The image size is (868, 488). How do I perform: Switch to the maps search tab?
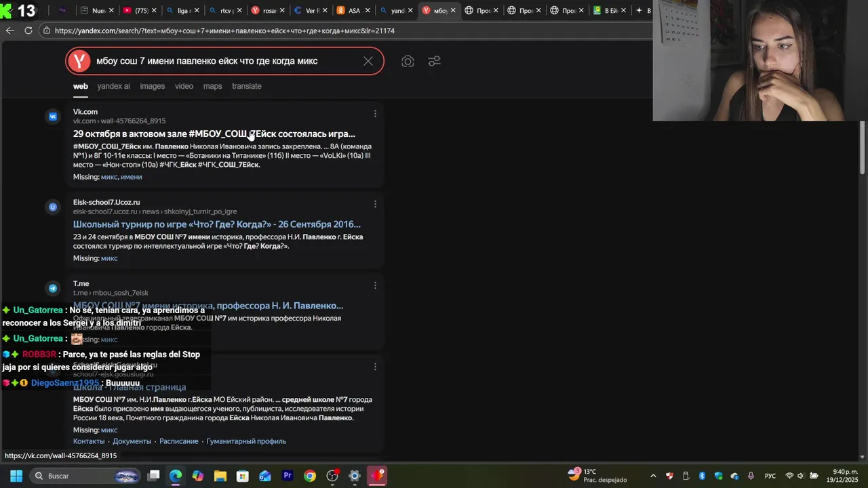pos(212,86)
